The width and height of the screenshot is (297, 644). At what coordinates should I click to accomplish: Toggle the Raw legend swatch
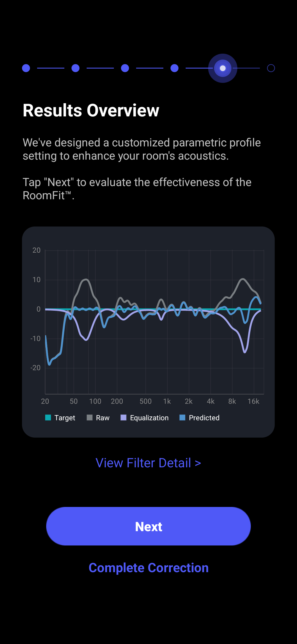[x=90, y=417]
